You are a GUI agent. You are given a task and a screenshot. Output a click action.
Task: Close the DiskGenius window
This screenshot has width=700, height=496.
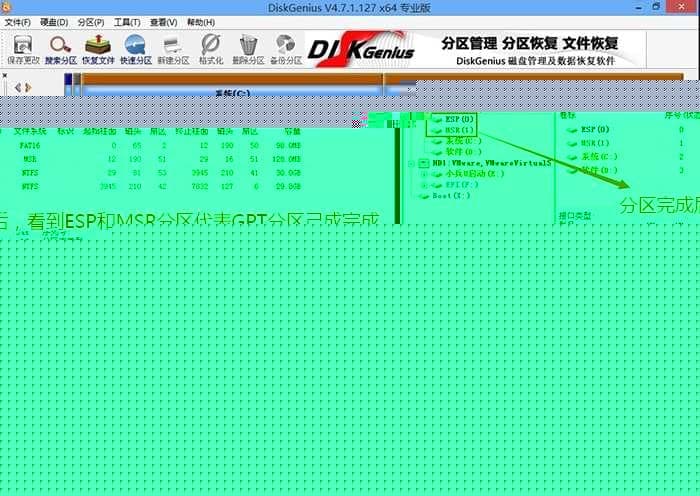(681, 7)
